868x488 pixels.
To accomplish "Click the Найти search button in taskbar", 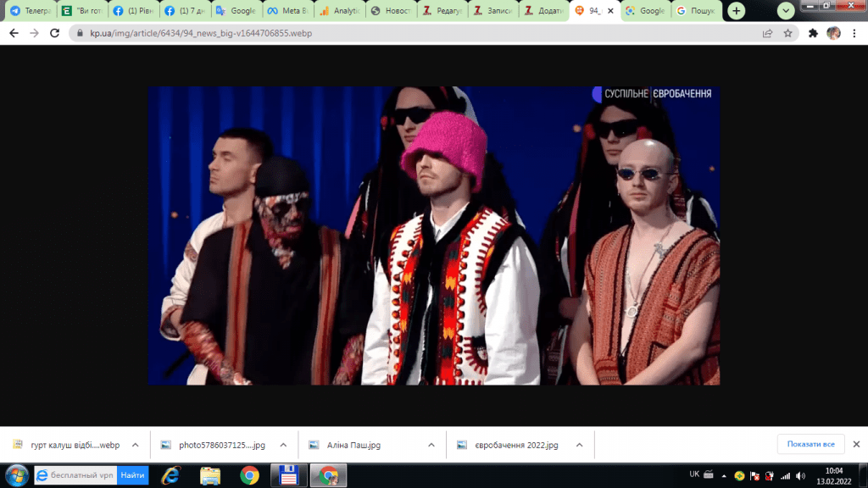I will [132, 475].
